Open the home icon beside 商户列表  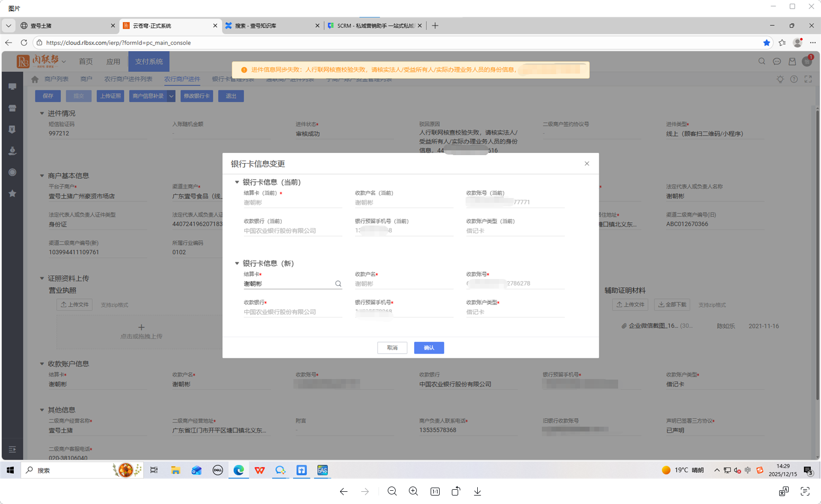tap(35, 79)
